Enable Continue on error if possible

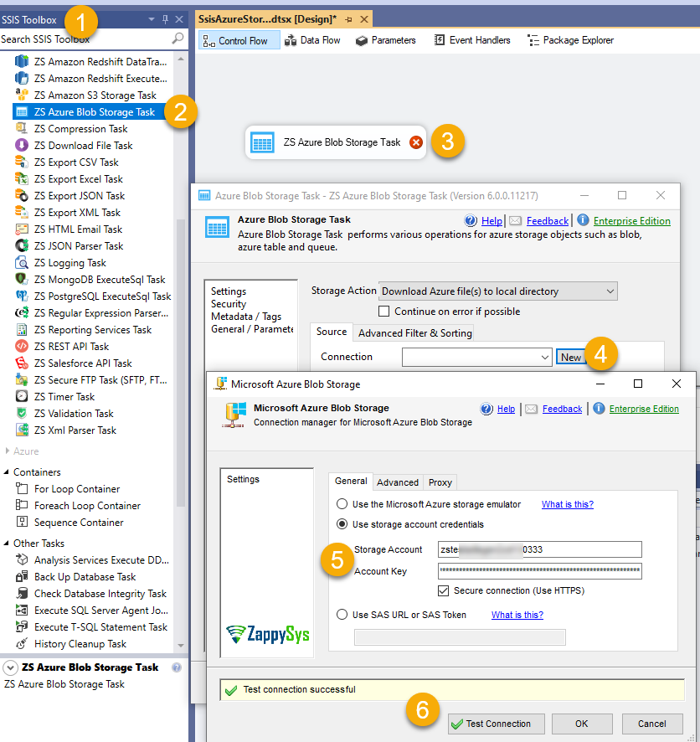(x=384, y=312)
